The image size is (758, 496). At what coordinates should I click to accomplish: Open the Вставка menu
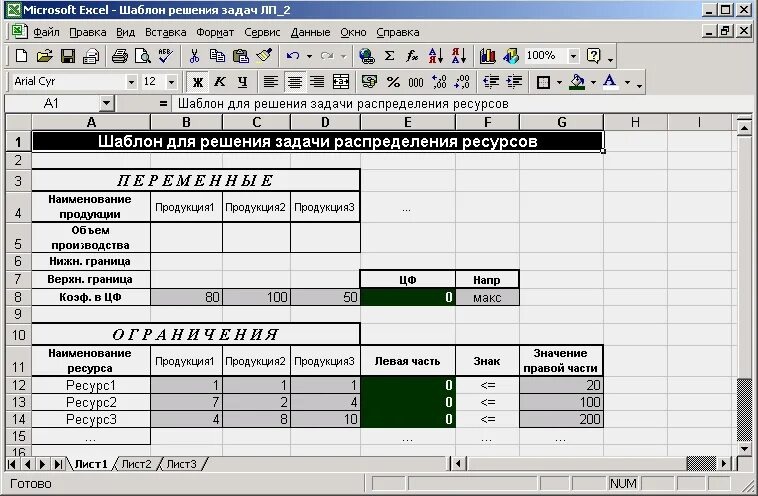point(165,32)
